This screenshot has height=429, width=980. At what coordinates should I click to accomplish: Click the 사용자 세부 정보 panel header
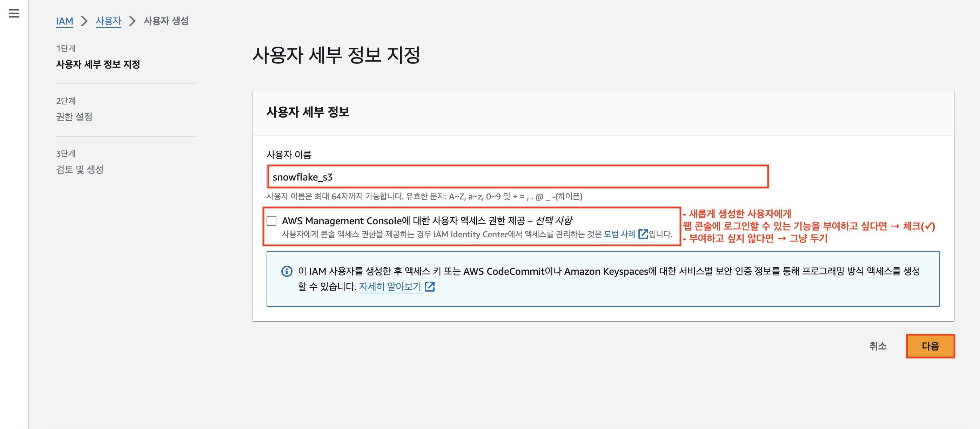[308, 112]
